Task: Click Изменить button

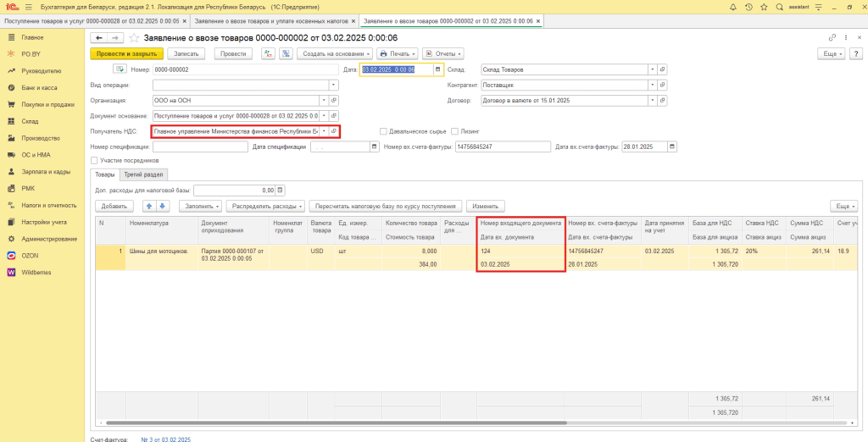Action: 486,206
